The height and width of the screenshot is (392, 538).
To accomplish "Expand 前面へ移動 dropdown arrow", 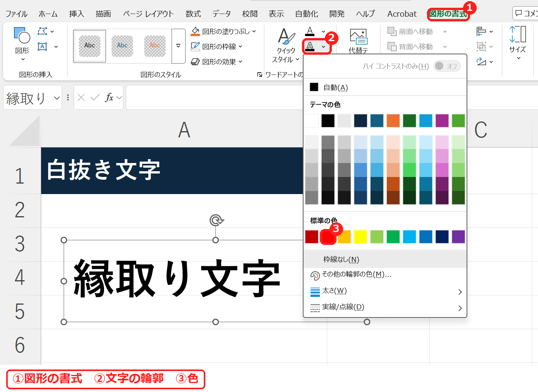I will click(x=445, y=31).
